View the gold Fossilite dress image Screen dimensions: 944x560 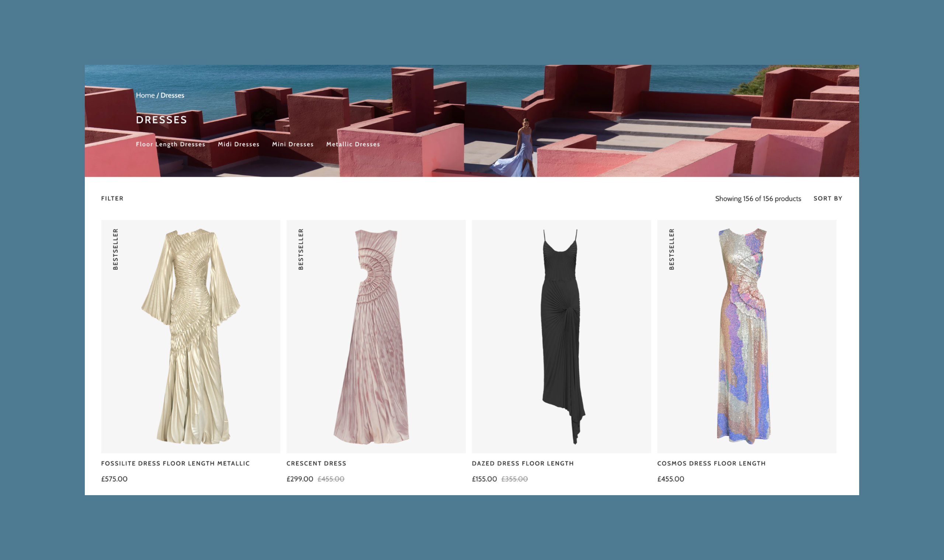pos(191,336)
